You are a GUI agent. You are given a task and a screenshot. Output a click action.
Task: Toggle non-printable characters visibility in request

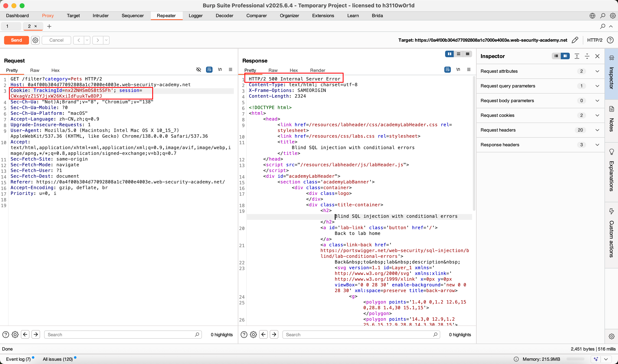click(199, 69)
